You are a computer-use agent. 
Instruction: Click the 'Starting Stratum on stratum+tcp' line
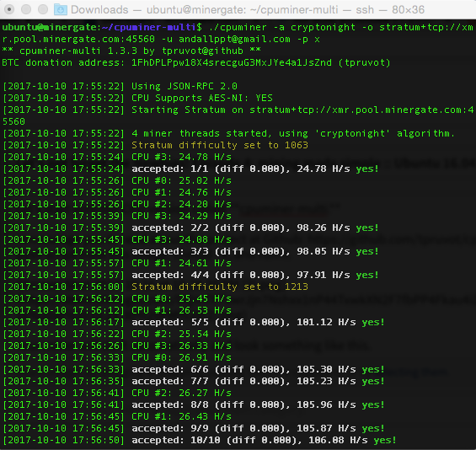click(238, 115)
